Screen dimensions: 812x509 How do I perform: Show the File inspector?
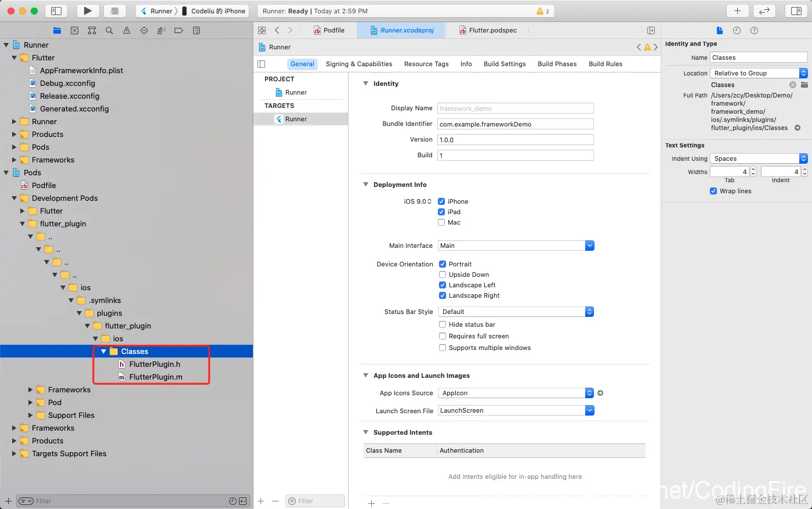click(720, 31)
